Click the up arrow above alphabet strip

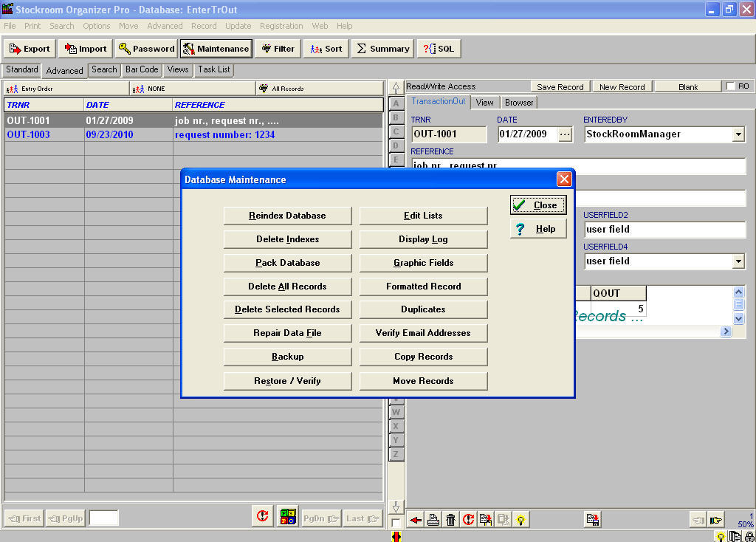coord(396,87)
